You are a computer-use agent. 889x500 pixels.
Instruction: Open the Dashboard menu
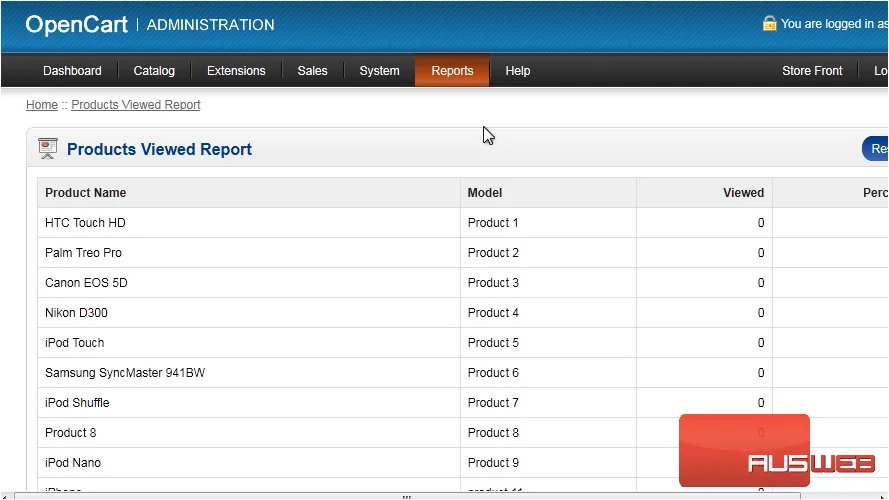(x=72, y=71)
